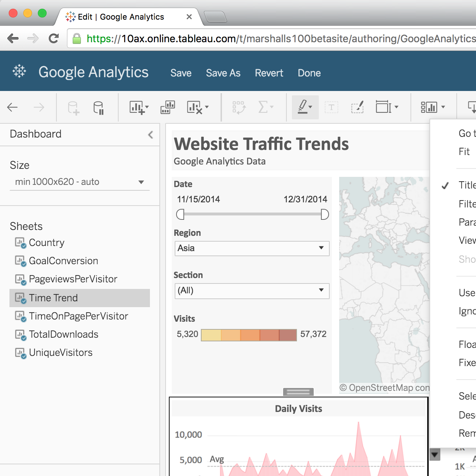Open the dashboard Size dropdown
Image resolution: width=476 pixels, height=476 pixels.
[x=80, y=182]
